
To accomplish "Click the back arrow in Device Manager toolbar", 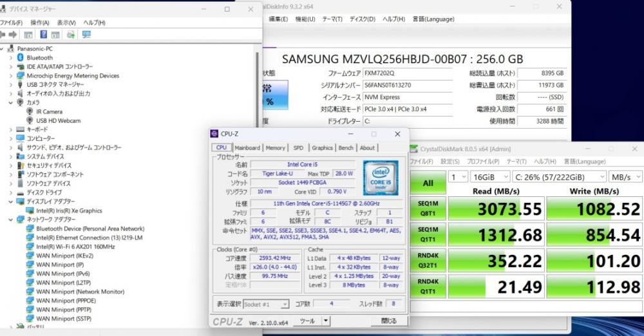I will pos(2,35).
